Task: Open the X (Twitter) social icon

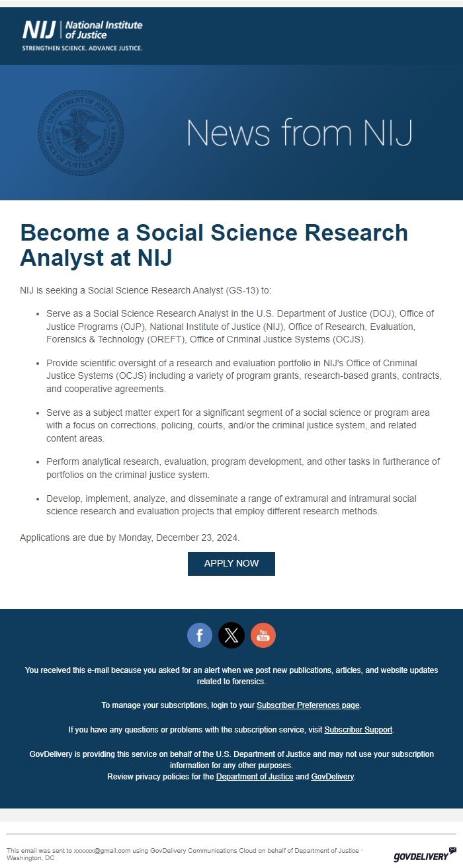Action: pos(232,635)
